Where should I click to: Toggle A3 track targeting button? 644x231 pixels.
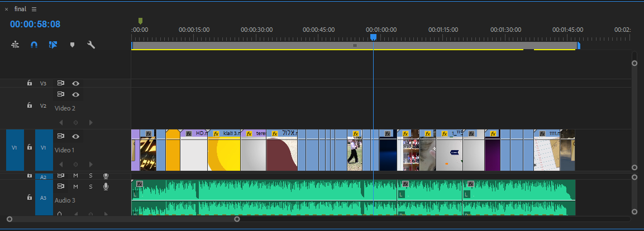point(44,198)
